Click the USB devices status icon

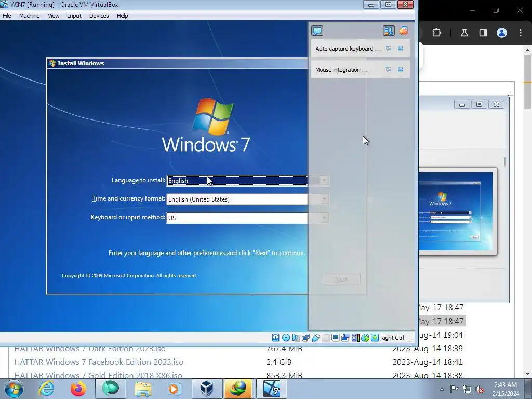(x=315, y=338)
